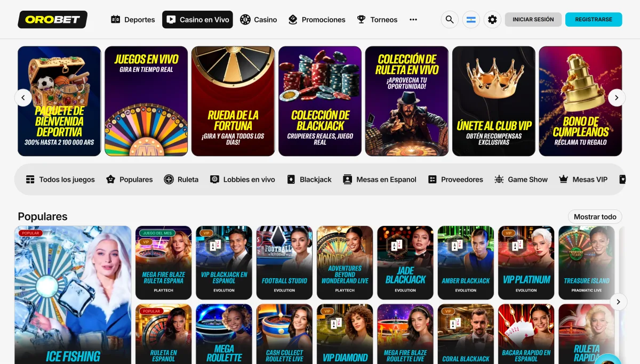Select the Casino en Vivo tab
The width and height of the screenshot is (640, 364).
click(x=197, y=20)
